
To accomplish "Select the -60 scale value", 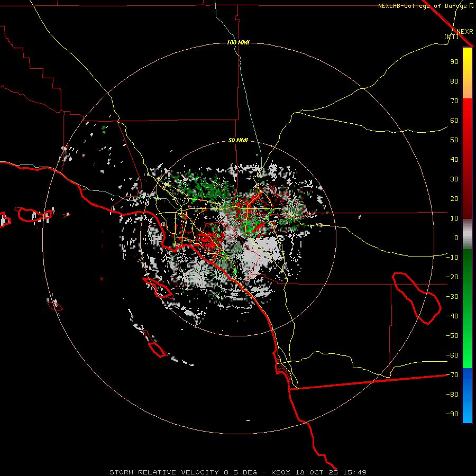I will [x=452, y=355].
